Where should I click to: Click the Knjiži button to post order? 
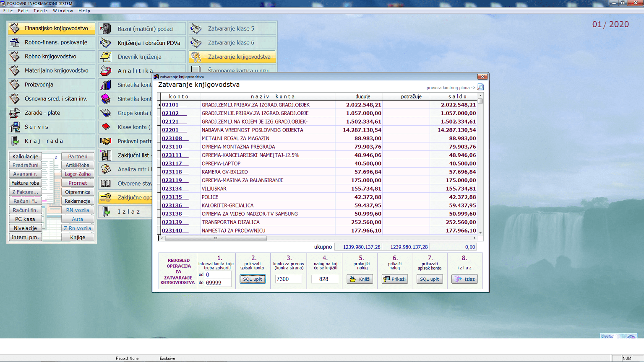pyautogui.click(x=360, y=279)
